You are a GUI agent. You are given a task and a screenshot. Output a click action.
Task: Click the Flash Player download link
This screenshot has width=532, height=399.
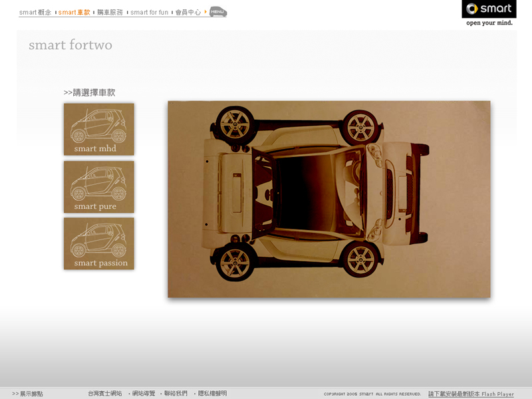pos(471,394)
